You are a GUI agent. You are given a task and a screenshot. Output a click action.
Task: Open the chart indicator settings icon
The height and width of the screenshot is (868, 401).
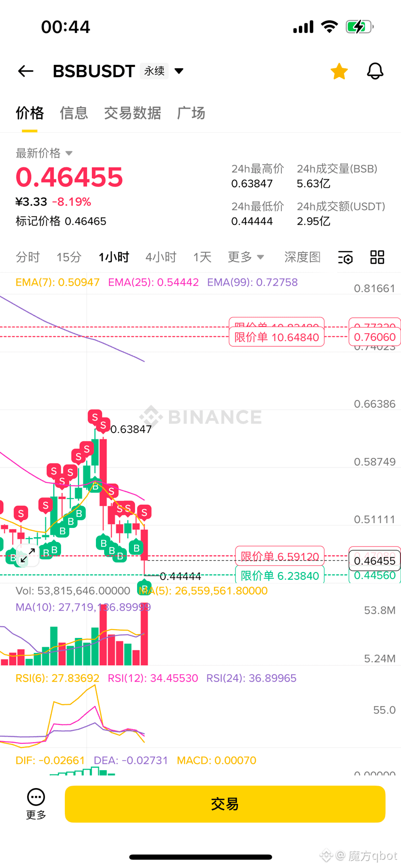click(x=345, y=257)
